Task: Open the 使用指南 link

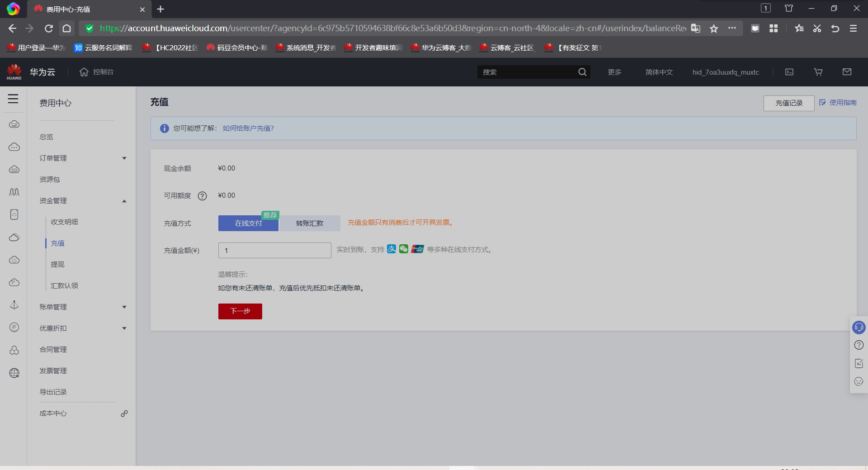Action: [838, 103]
